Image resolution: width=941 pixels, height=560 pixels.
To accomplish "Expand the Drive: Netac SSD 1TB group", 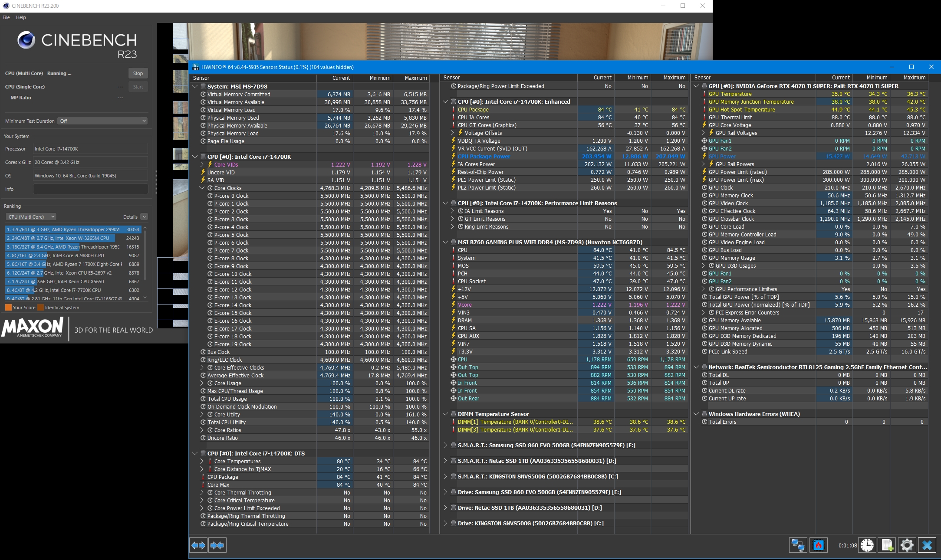I will point(445,508).
